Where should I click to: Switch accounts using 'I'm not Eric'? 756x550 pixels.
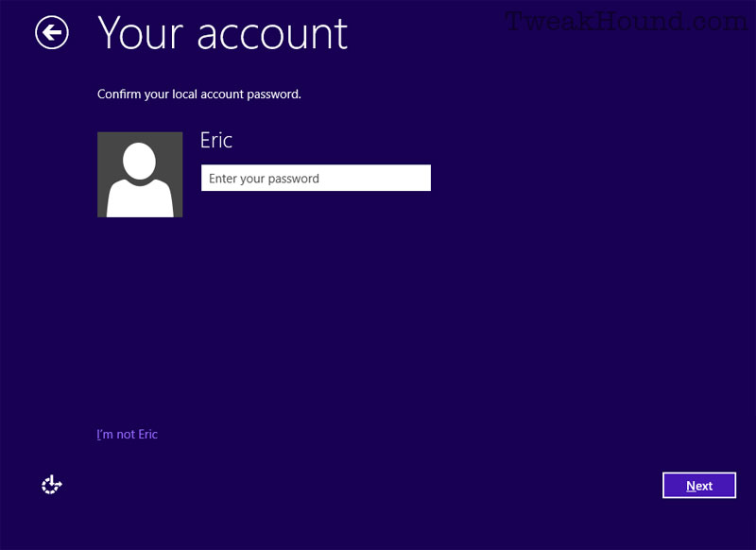(x=127, y=434)
